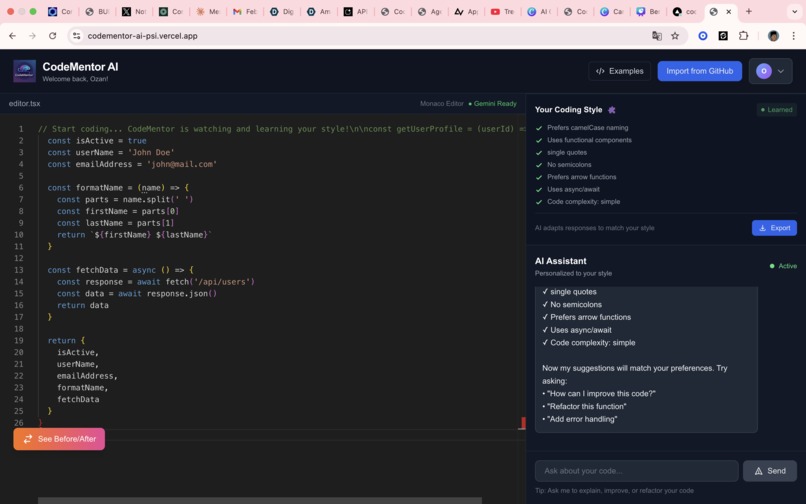Viewport: 806px width, 504px height.
Task: Click the 'Prefers arrow functions' checkmark in Your Coding Style
Action: click(x=539, y=177)
